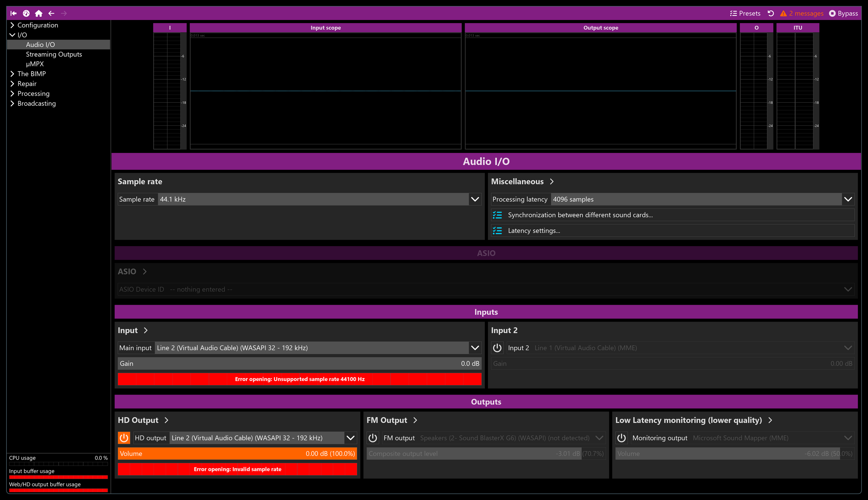This screenshot has width=868, height=500.
Task: Adjust the HD output Volume slider
Action: click(x=237, y=454)
